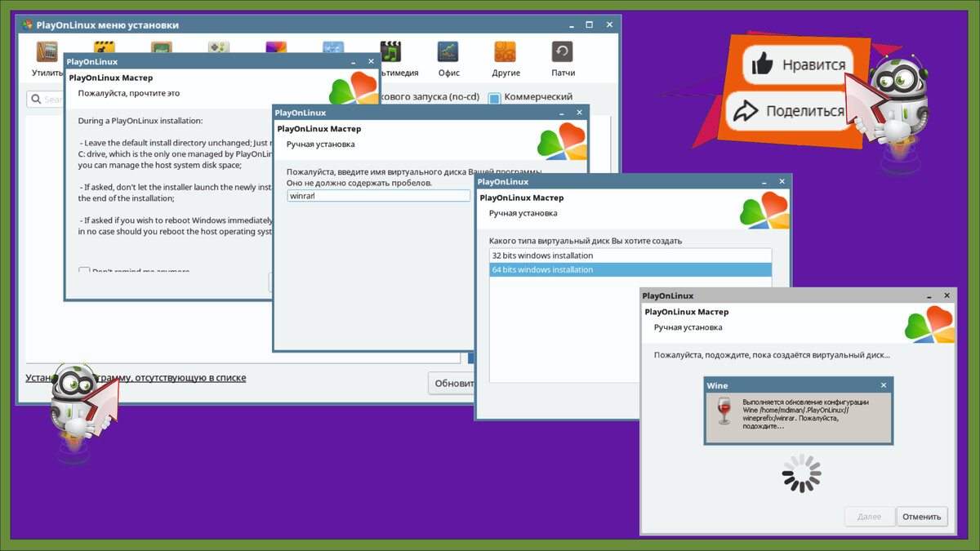Open the Офис category icon

point(448,52)
